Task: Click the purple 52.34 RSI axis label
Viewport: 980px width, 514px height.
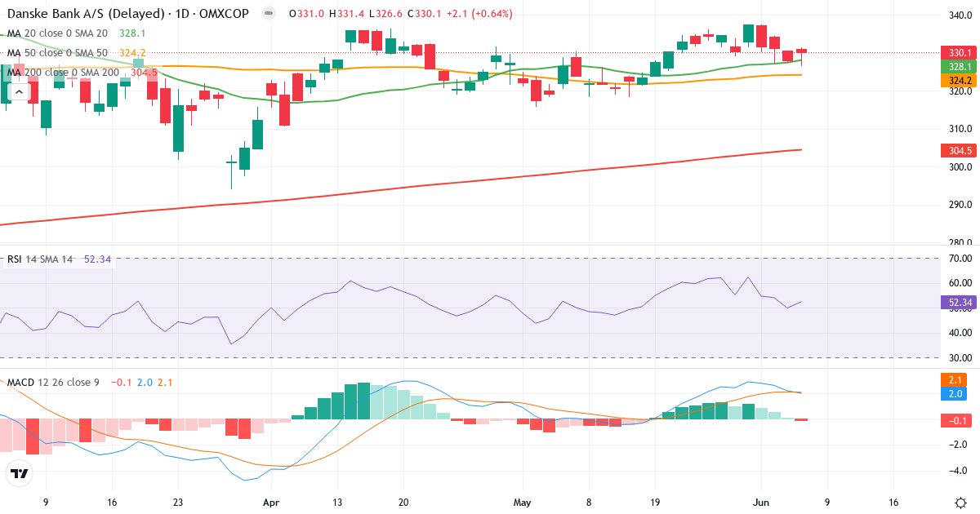Action: click(x=960, y=303)
